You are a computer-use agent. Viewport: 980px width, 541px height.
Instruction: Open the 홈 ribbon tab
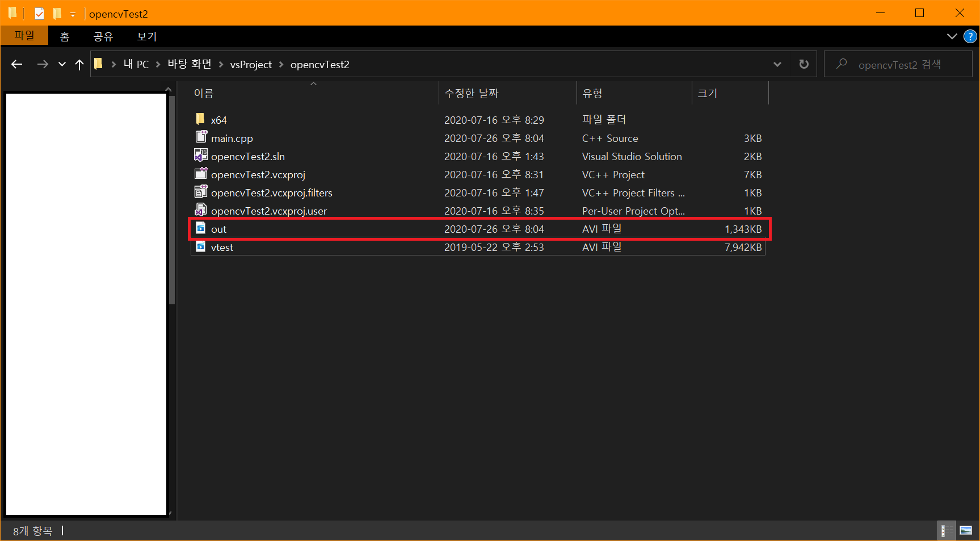(65, 36)
